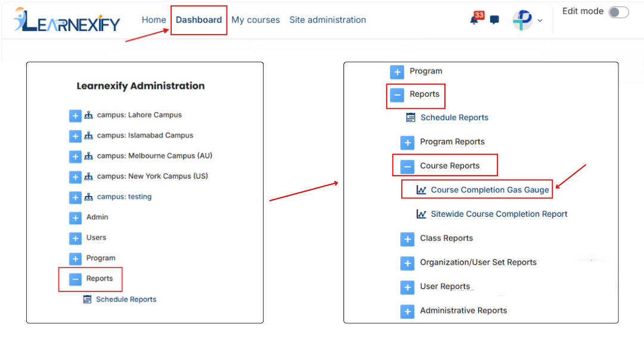Open the My courses menu item

(255, 20)
